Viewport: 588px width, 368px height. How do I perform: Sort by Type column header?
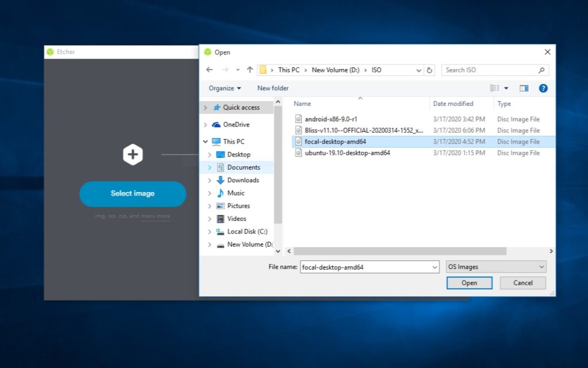[504, 103]
